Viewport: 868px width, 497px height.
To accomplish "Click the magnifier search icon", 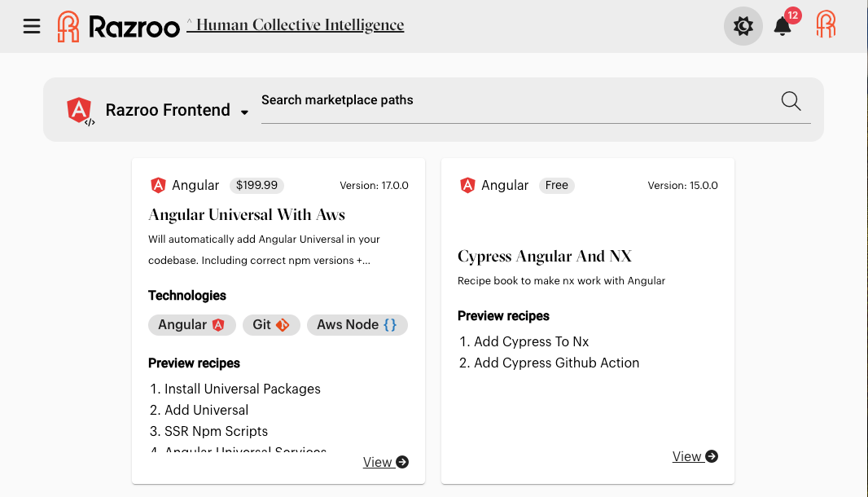I will point(791,101).
